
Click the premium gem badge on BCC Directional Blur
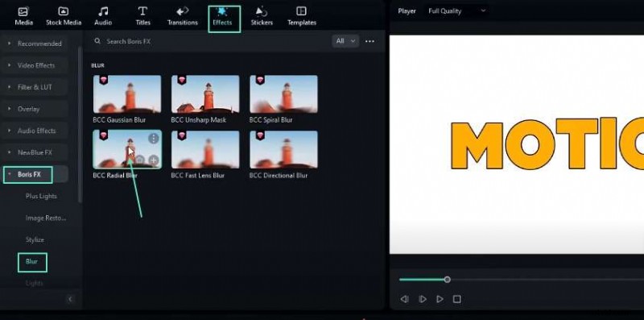[x=260, y=135]
